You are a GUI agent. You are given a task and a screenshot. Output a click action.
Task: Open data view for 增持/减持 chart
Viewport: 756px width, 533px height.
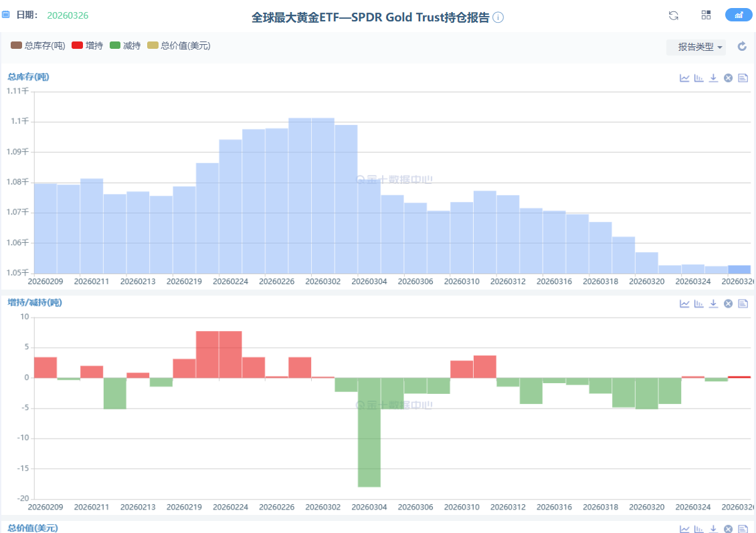coord(743,303)
